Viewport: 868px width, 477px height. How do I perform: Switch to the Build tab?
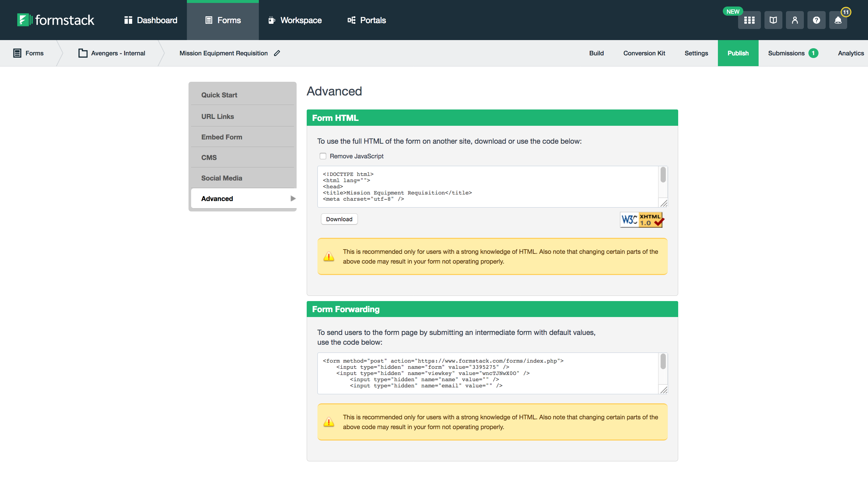tap(596, 53)
